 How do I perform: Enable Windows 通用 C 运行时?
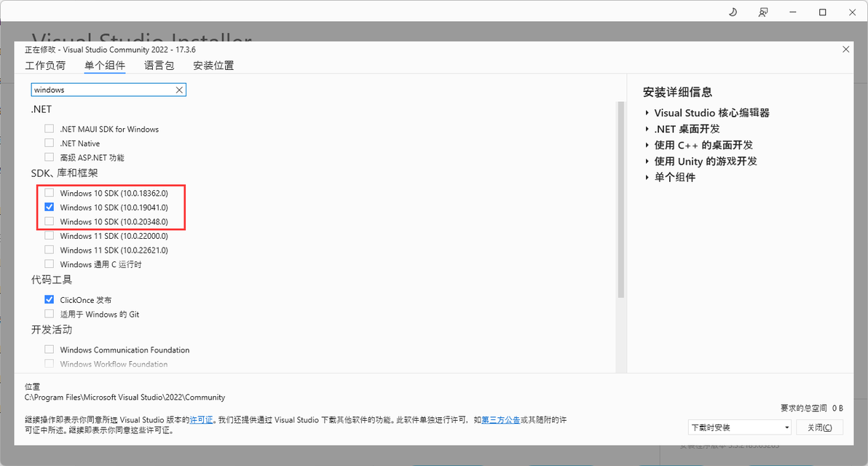(x=50, y=264)
